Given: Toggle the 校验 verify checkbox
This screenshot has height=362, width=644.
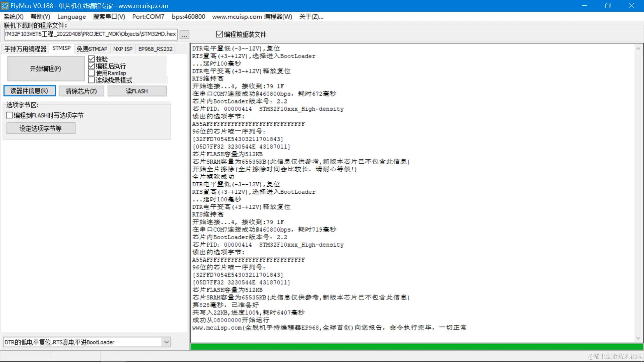Looking at the screenshot, I should pos(91,59).
